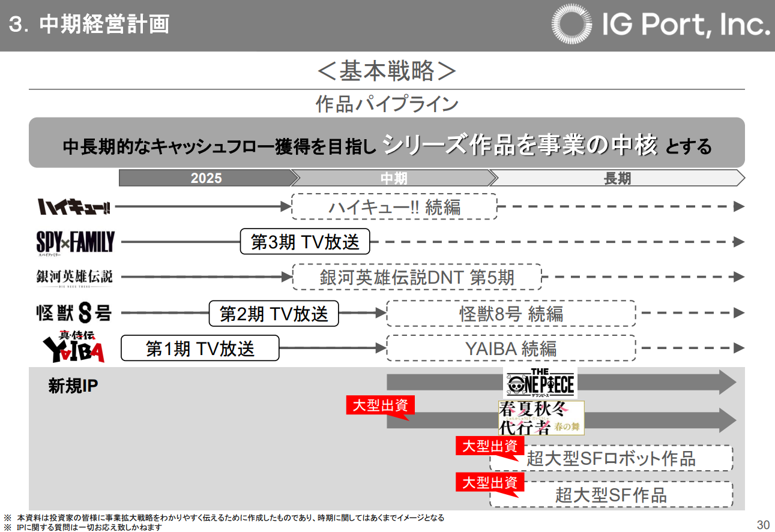Click the 真・侍伝 YAIBA title logo
775x532 pixels.
click(73, 347)
